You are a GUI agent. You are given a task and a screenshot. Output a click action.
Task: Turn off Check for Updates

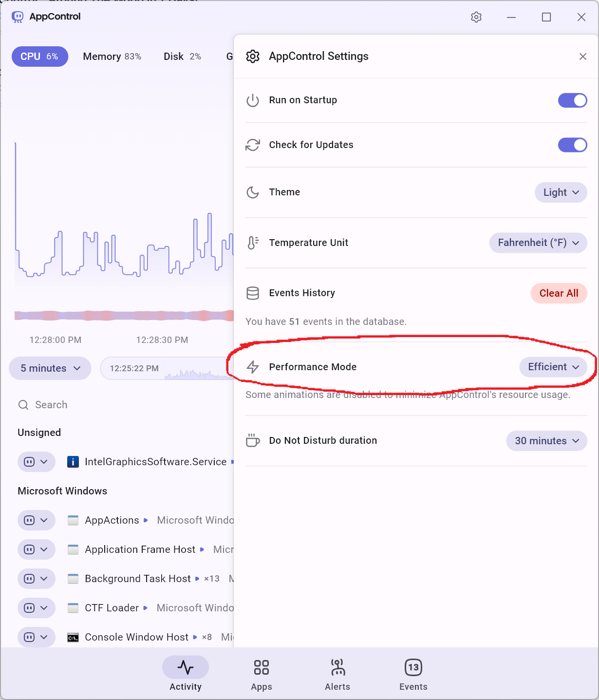(572, 145)
